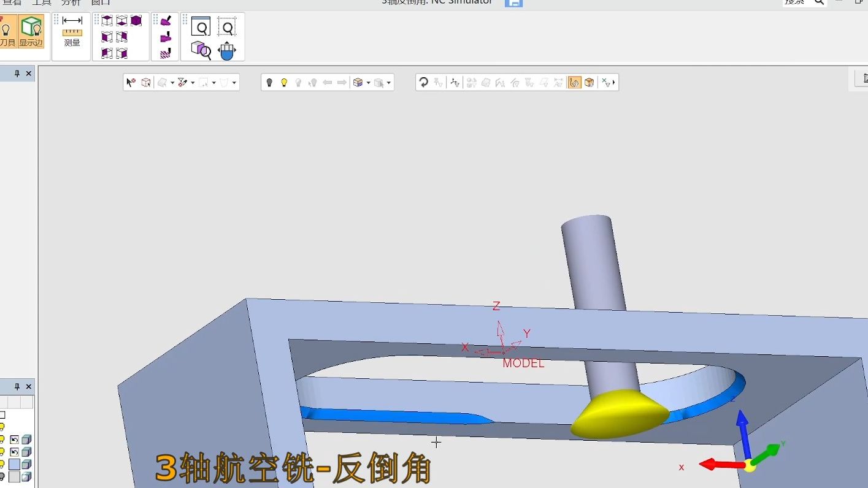Click the cube with magnifier icon
Viewport: 868px width, 488px height.
point(201,50)
